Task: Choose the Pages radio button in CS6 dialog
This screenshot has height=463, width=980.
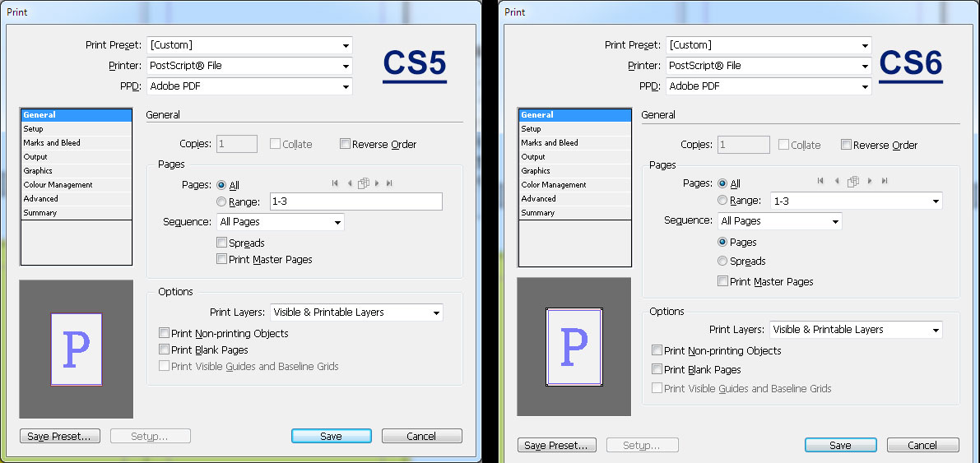Action: click(722, 242)
